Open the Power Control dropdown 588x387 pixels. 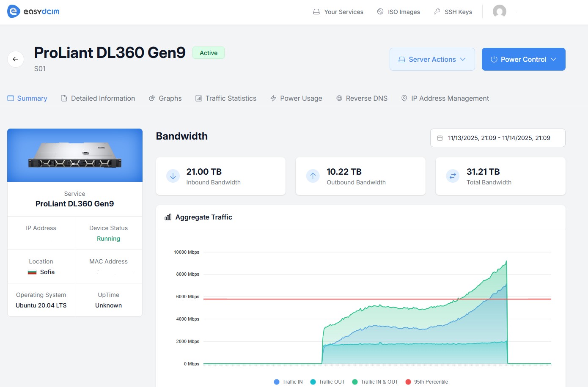523,59
